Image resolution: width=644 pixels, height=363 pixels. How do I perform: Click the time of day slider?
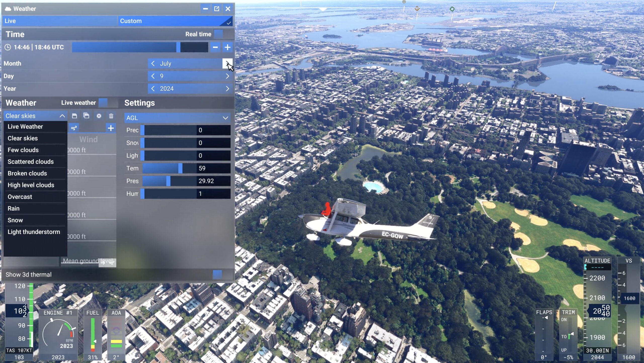coord(140,47)
